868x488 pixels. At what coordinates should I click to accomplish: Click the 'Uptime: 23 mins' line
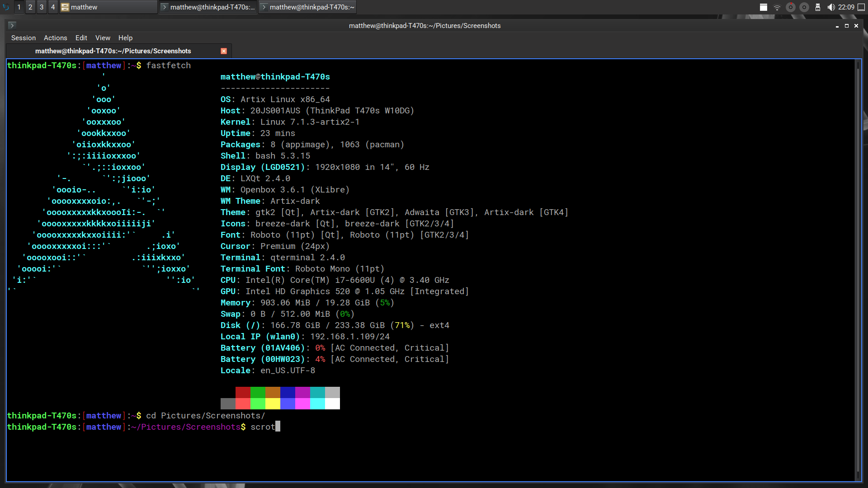tap(258, 133)
